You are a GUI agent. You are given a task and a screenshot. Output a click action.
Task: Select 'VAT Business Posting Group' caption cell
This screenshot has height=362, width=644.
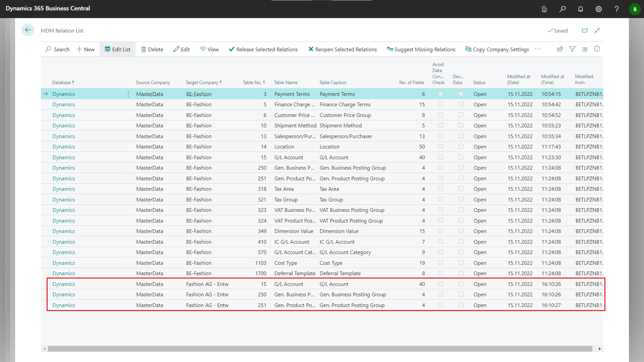pos(352,210)
